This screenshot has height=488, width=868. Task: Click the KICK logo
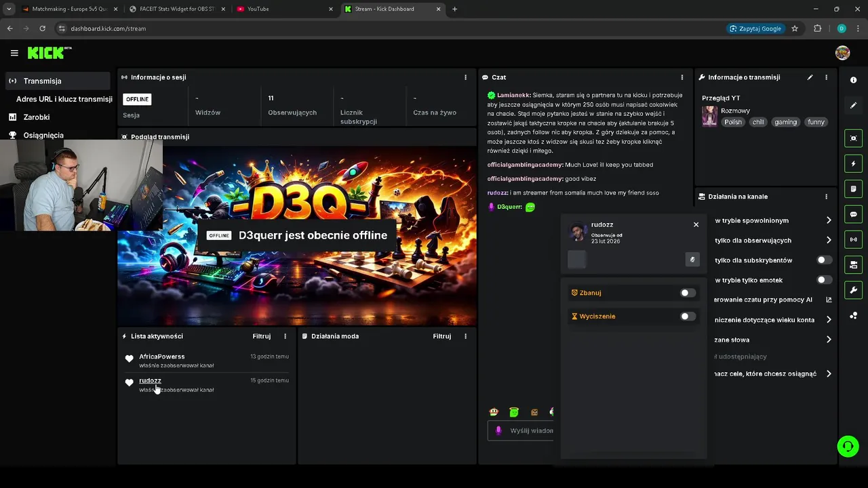point(49,53)
